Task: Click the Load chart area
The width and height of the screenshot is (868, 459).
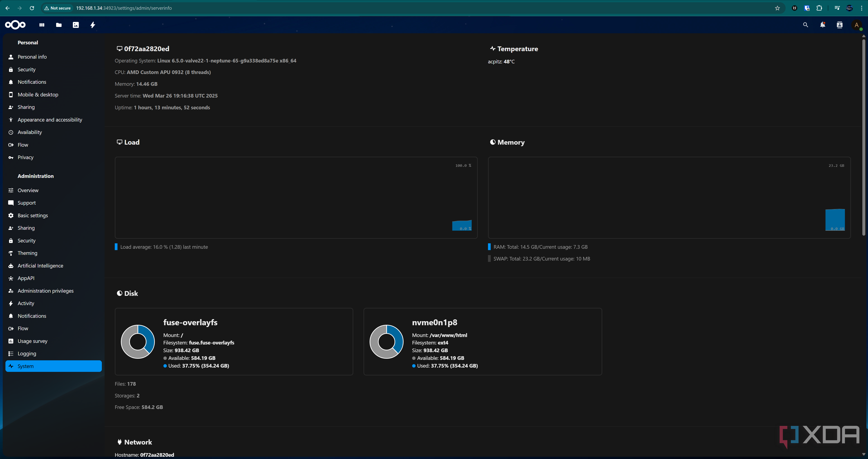Action: click(x=296, y=198)
